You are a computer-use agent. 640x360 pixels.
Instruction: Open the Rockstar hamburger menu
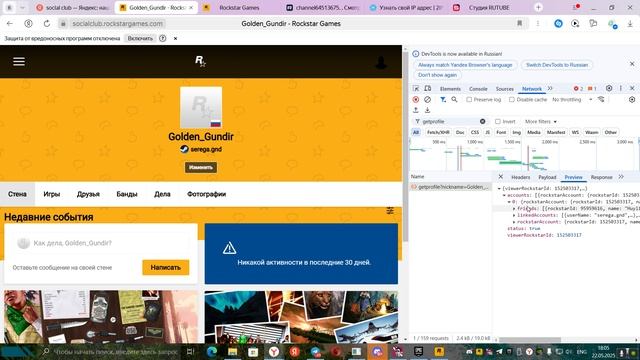coord(19,62)
